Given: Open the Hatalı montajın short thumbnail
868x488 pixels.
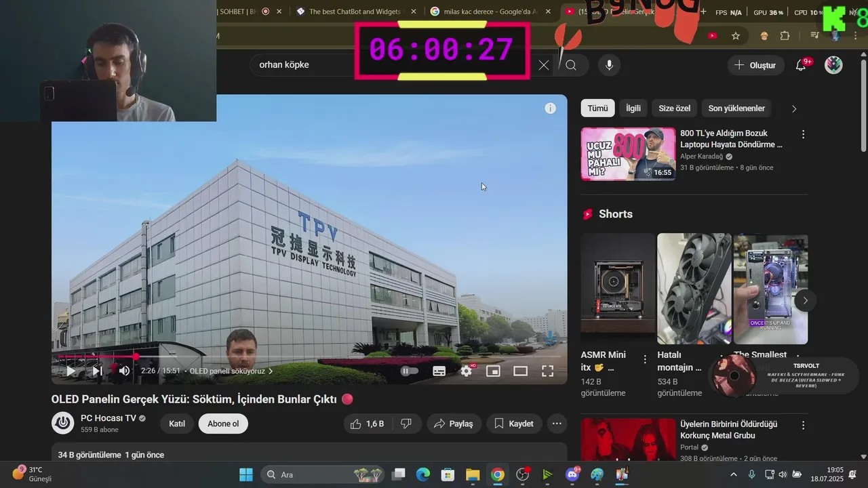Looking at the screenshot, I should tap(694, 289).
